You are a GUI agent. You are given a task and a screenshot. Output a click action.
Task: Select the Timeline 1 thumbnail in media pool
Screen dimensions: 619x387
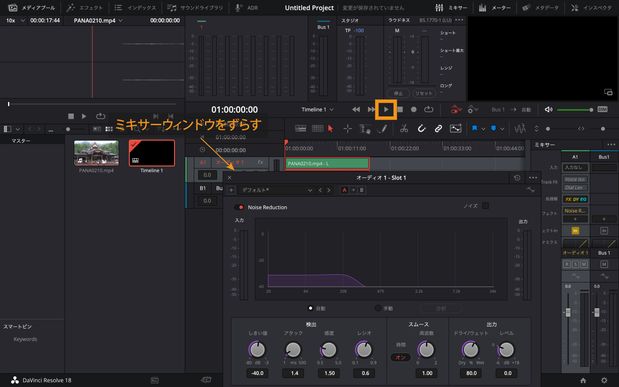tap(152, 153)
